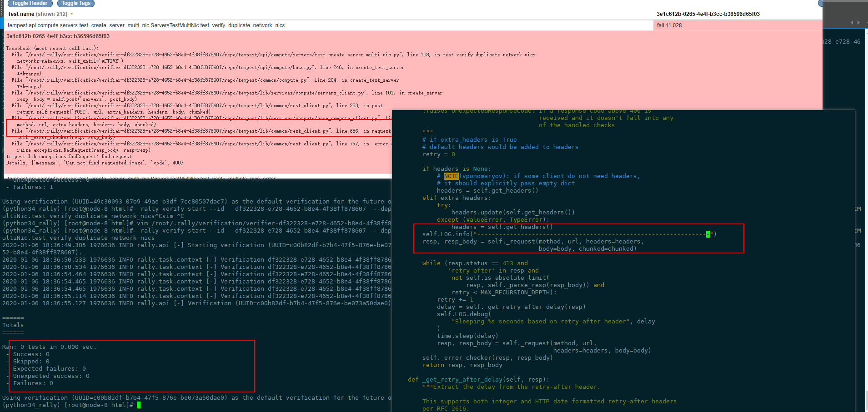
Task: Click the 'Using verification (UUID=c00b82df...' bottom line
Action: pyautogui.click(x=196, y=397)
